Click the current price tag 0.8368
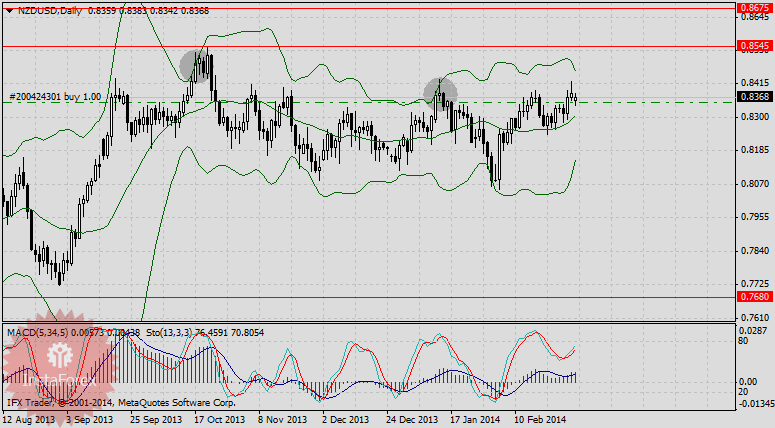Viewport: 775px width, 428px height. pos(754,97)
